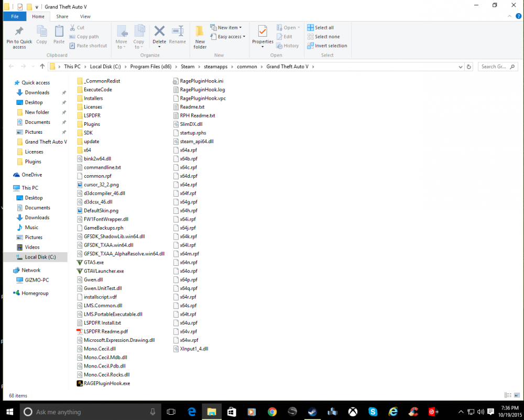Click the Properties icon in ribbon
The image size is (524, 420).
click(x=263, y=31)
